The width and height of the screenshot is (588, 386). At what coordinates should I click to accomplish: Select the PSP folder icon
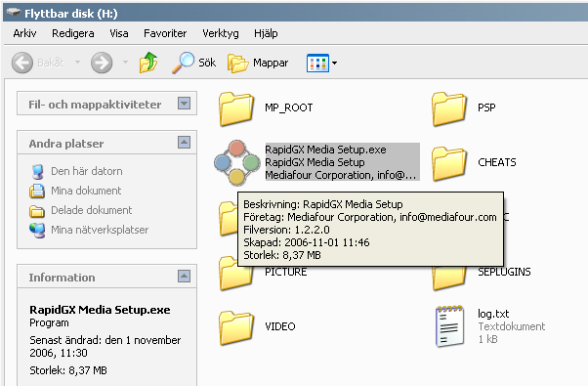449,108
